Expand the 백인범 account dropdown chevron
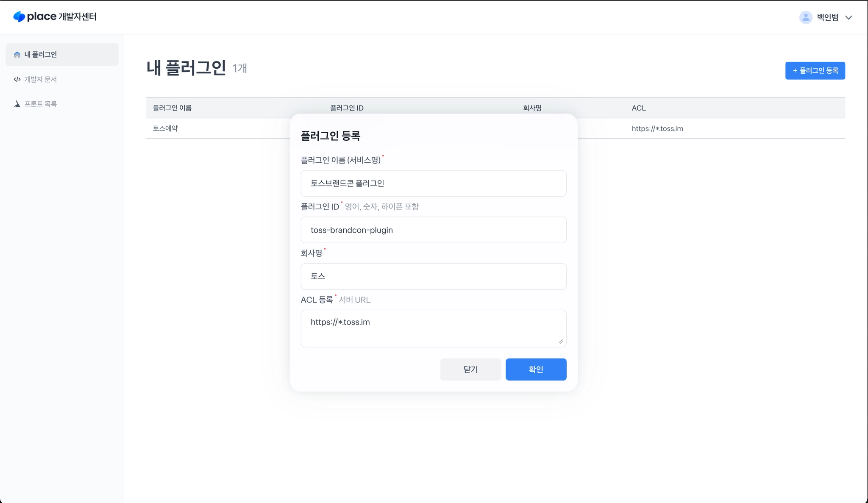This screenshot has height=503, width=868. click(849, 17)
